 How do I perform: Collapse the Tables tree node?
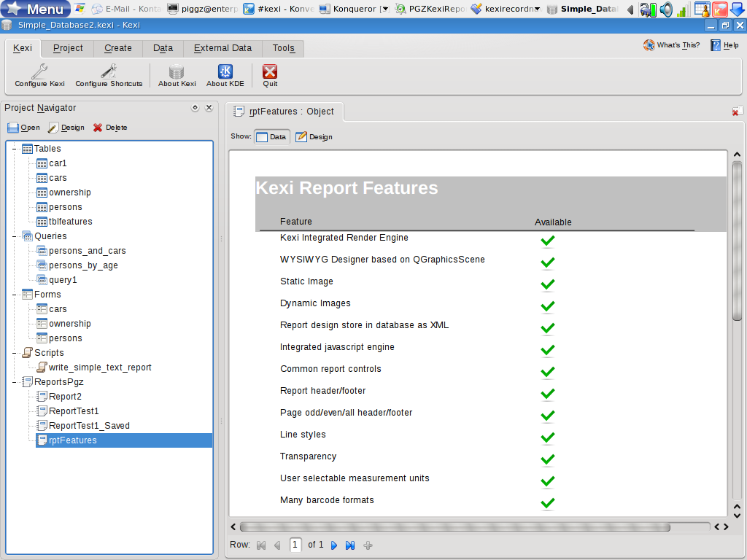coord(15,149)
